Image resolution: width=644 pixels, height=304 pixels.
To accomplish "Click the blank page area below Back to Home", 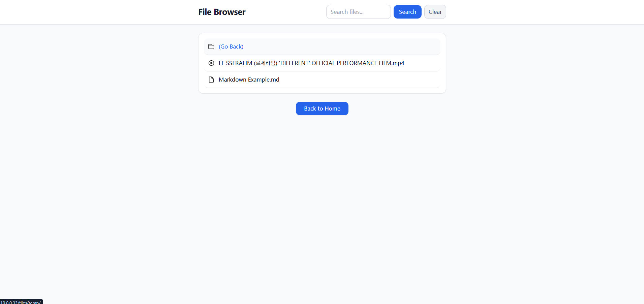I will [322, 202].
